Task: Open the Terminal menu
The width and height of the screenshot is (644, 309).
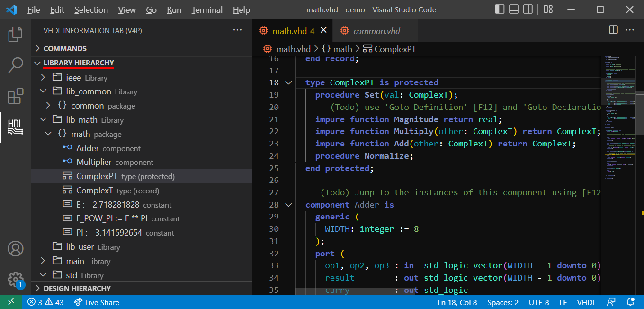Action: (208, 9)
